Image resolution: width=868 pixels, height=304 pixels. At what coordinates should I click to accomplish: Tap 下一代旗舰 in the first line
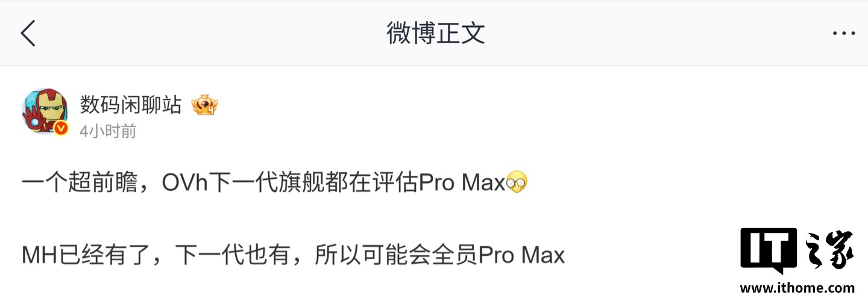tap(266, 182)
